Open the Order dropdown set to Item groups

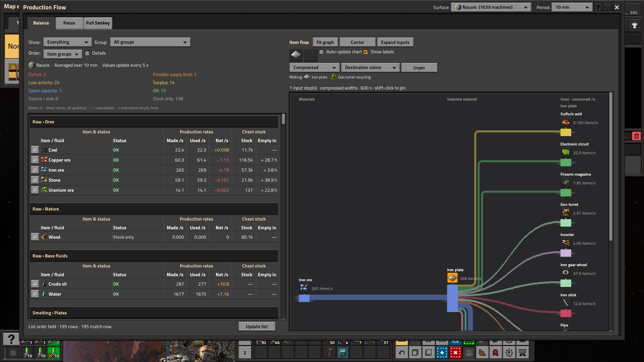click(x=62, y=54)
